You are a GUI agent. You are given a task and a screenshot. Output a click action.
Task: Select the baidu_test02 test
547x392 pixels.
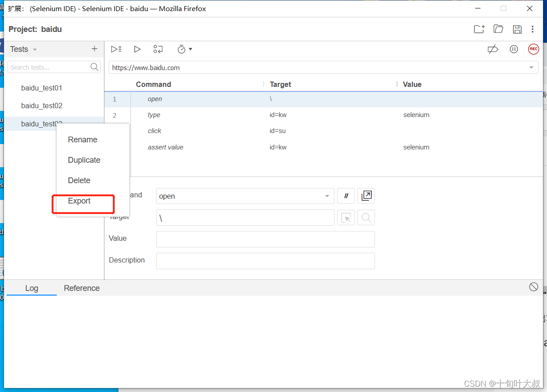click(x=42, y=106)
